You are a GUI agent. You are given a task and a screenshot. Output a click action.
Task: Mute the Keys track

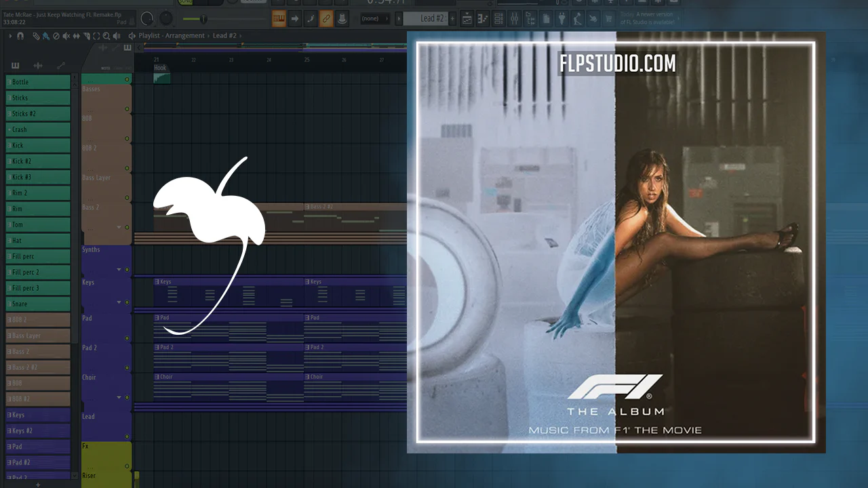pos(127,302)
